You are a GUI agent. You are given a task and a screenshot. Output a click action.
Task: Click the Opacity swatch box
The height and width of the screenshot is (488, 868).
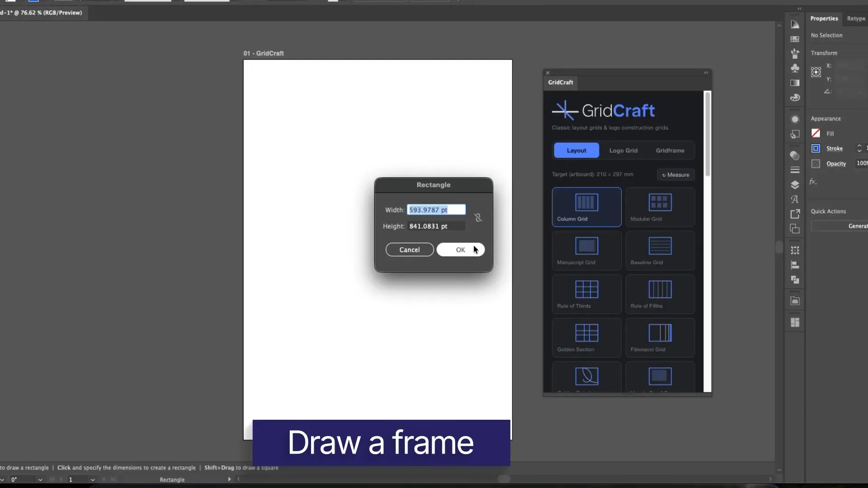816,164
